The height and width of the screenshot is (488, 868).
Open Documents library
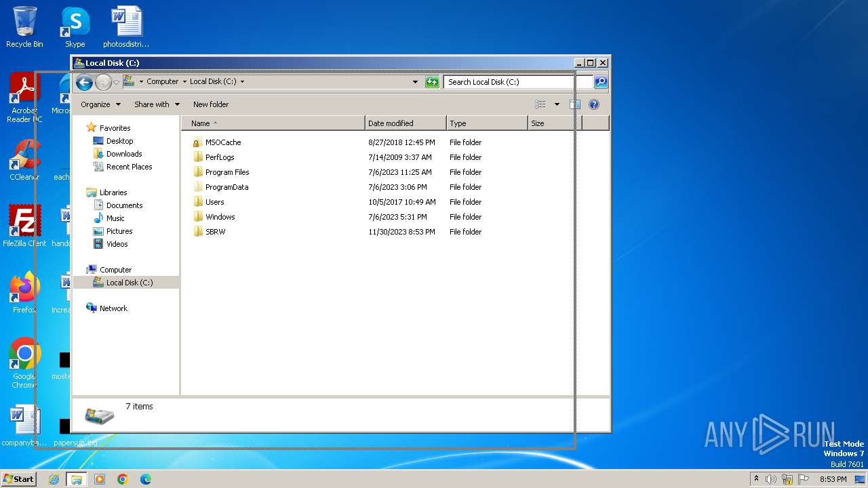(124, 205)
